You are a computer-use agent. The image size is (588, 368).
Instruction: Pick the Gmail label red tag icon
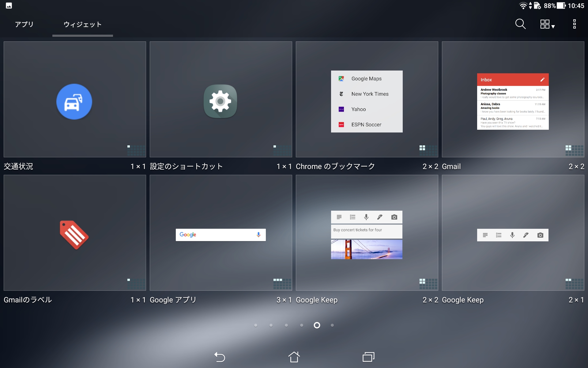point(74,235)
